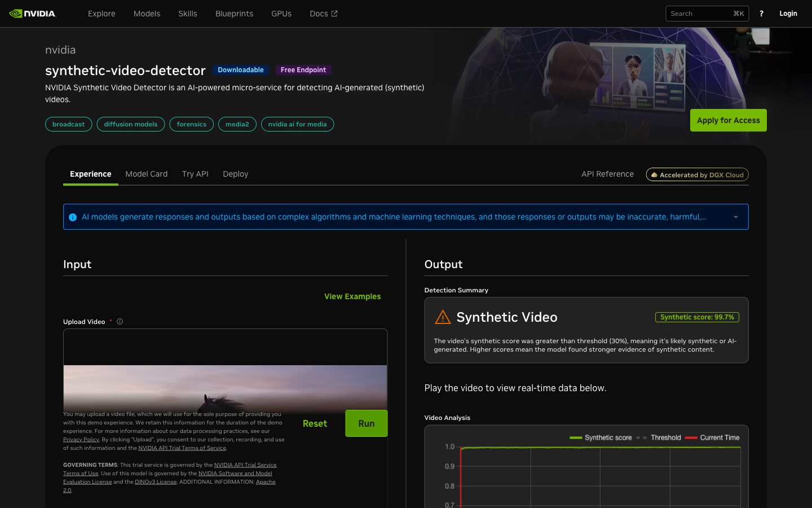
Task: Open the DINOv3 License link
Action: [156, 481]
